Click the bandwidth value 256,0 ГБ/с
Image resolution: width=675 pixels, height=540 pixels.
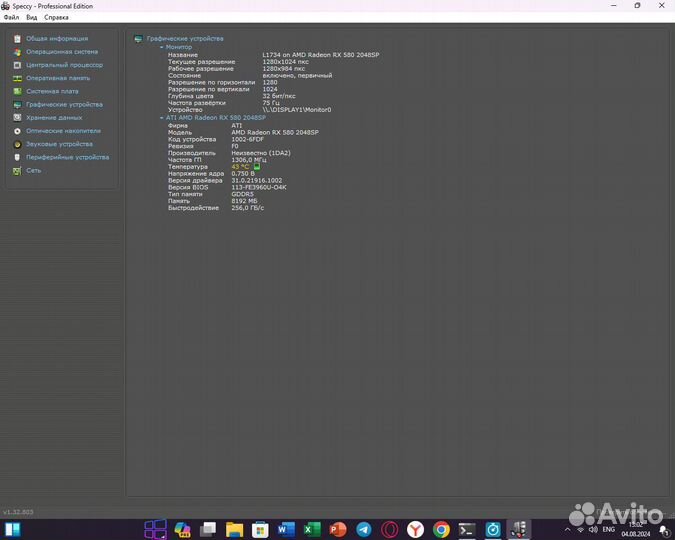click(248, 208)
